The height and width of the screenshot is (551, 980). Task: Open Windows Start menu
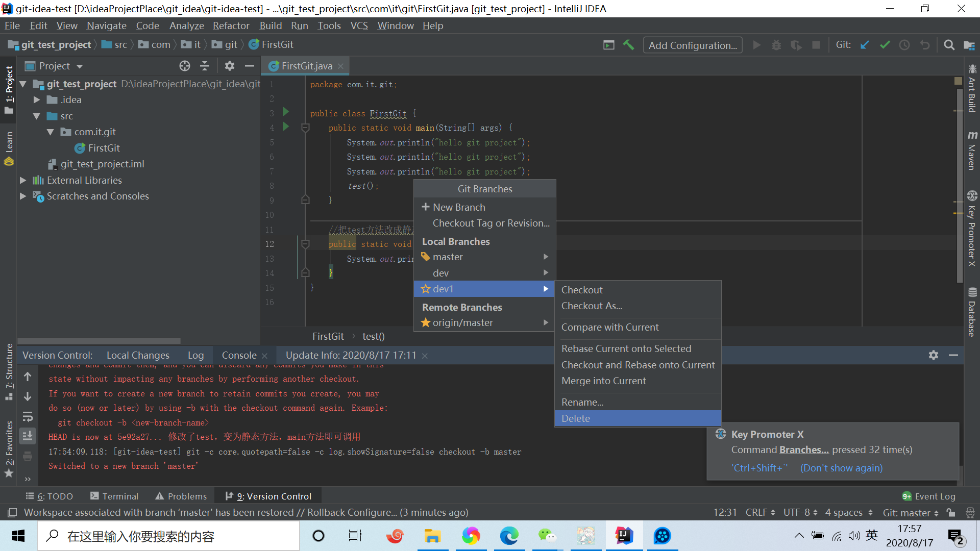click(18, 536)
